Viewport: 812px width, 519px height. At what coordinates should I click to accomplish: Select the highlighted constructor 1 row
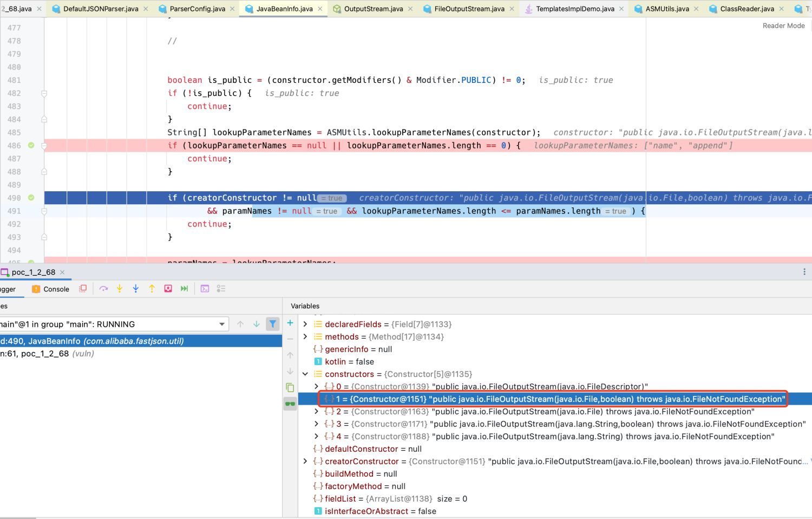tap(555, 399)
